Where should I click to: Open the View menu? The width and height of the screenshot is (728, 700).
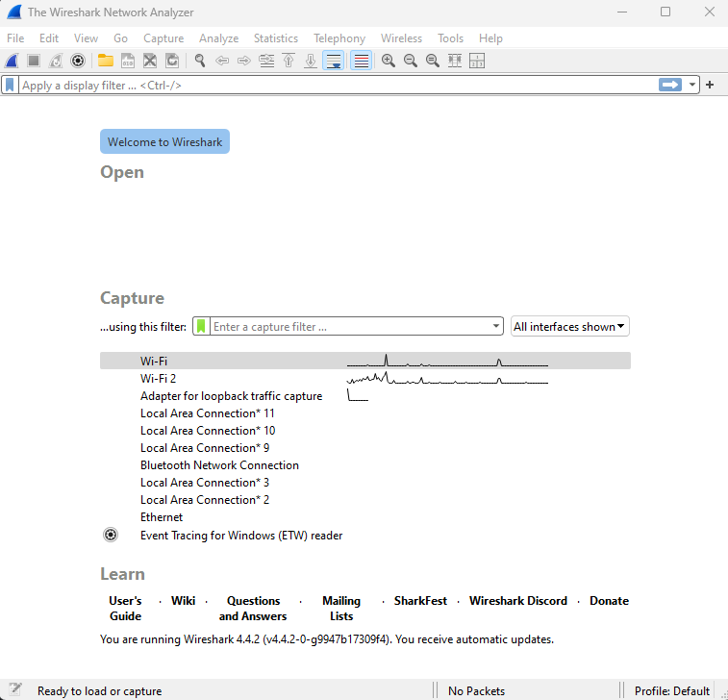tap(86, 38)
